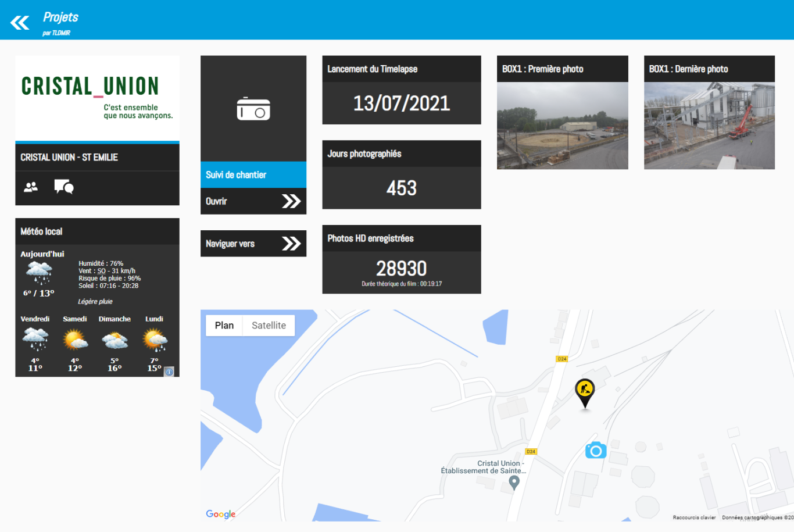Click today's rain cloud weather icon

pos(39,273)
